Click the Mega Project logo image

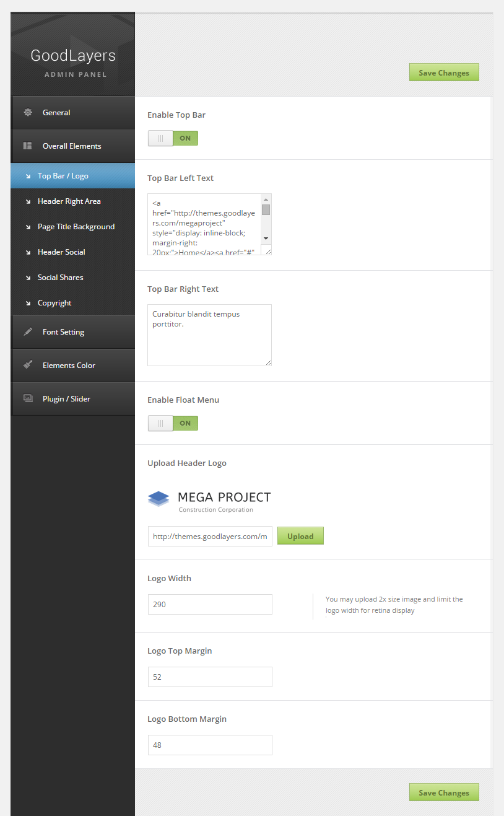click(209, 501)
